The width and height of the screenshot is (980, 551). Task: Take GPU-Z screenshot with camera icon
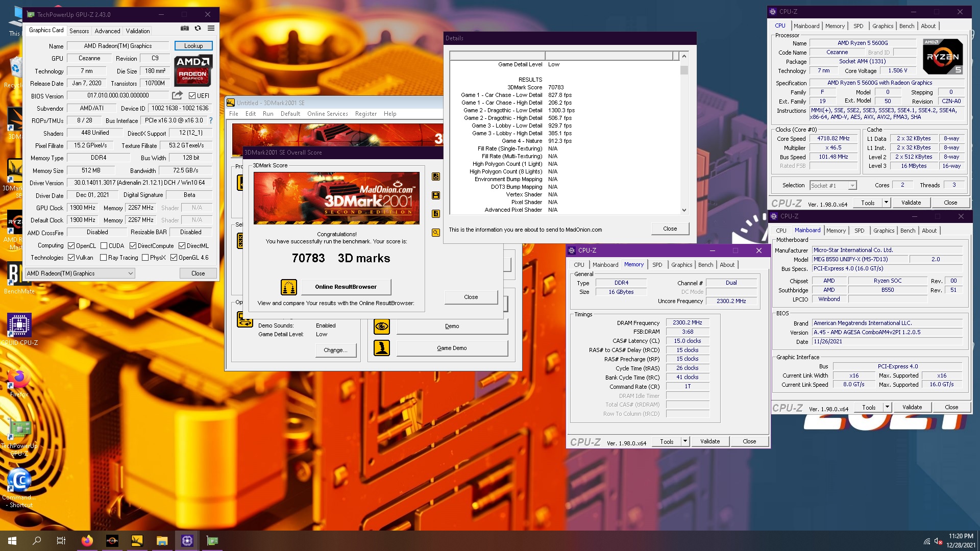pyautogui.click(x=185, y=29)
